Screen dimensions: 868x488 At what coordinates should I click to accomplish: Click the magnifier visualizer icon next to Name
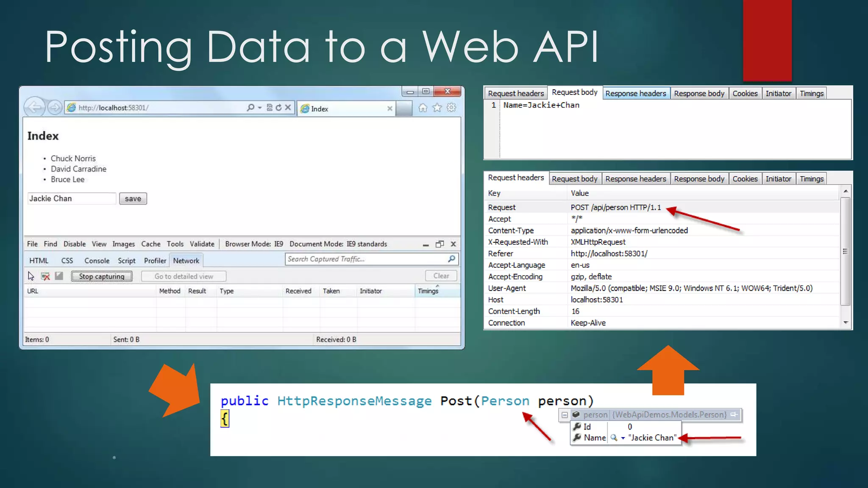click(613, 438)
